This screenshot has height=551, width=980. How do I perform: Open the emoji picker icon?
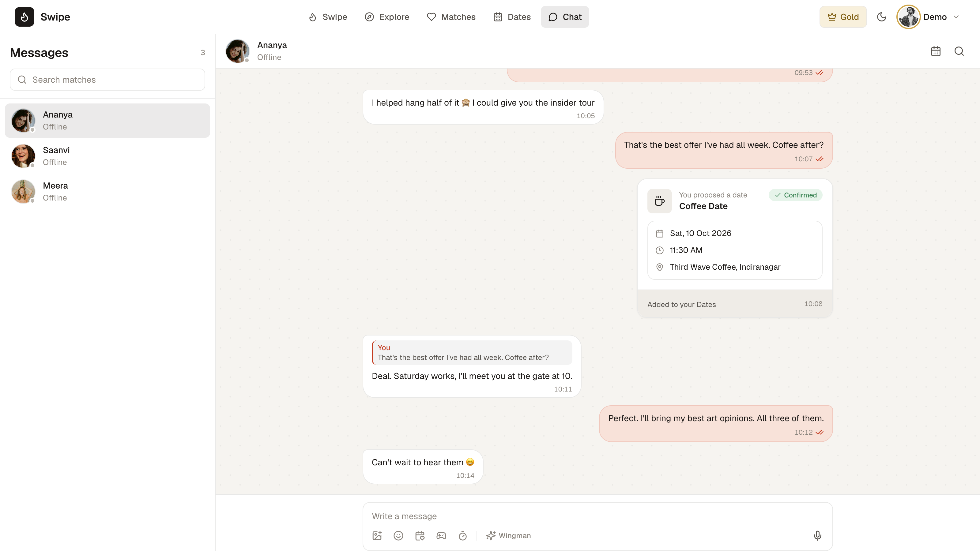click(398, 535)
